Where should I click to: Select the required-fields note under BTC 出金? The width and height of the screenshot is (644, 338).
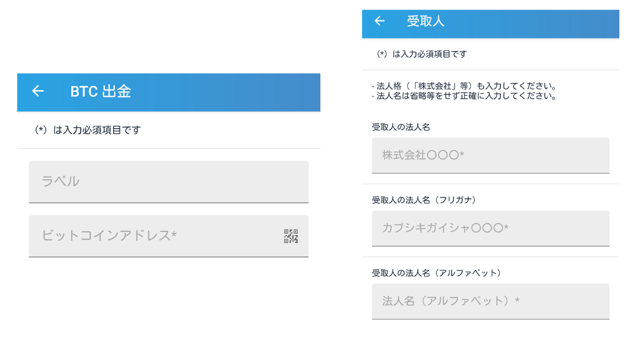pyautogui.click(x=87, y=130)
